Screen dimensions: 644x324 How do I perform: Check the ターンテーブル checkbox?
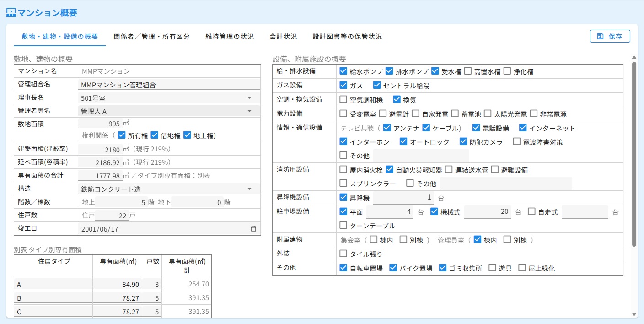click(x=343, y=226)
